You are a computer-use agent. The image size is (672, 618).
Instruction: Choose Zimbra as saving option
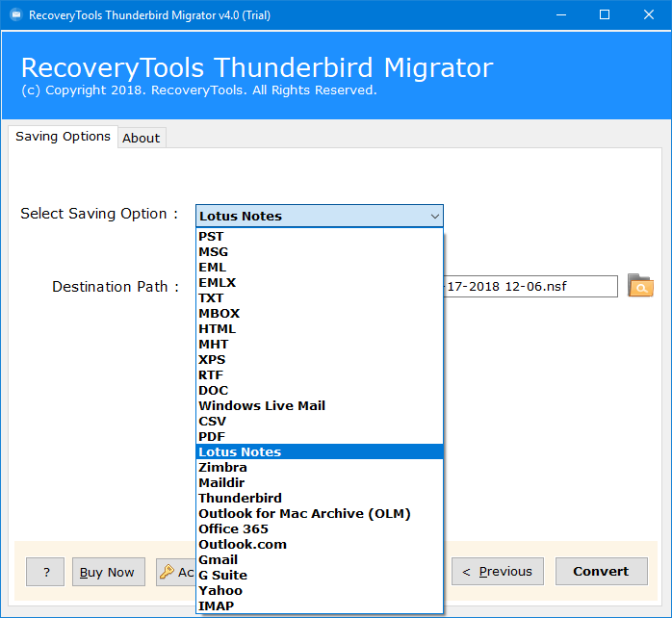tap(320, 468)
